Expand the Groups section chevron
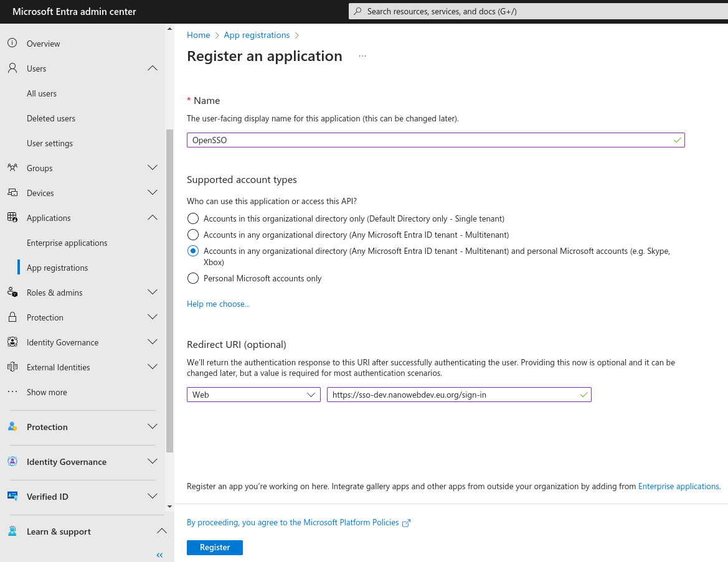 coord(152,168)
